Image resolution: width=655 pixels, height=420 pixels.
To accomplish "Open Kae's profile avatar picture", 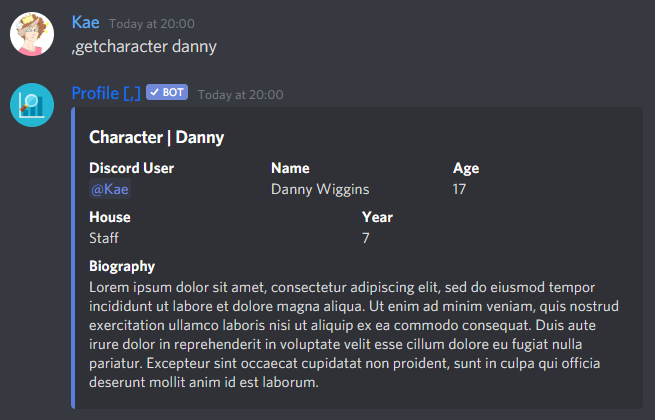I will pyautogui.click(x=32, y=34).
